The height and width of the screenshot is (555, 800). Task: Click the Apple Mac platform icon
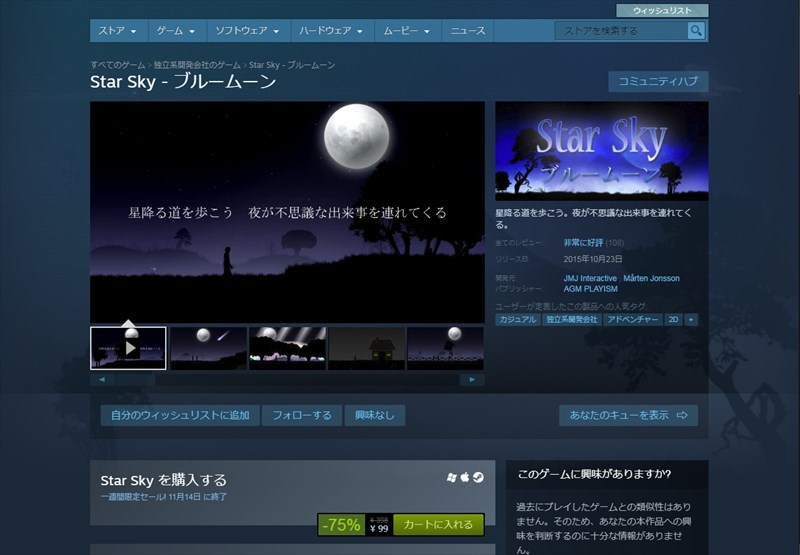pos(465,477)
